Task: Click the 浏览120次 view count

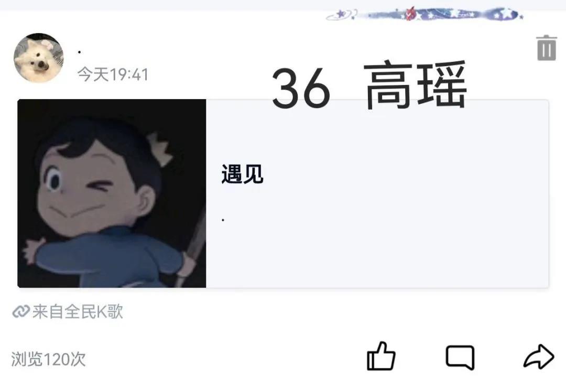Action: pos(48,359)
